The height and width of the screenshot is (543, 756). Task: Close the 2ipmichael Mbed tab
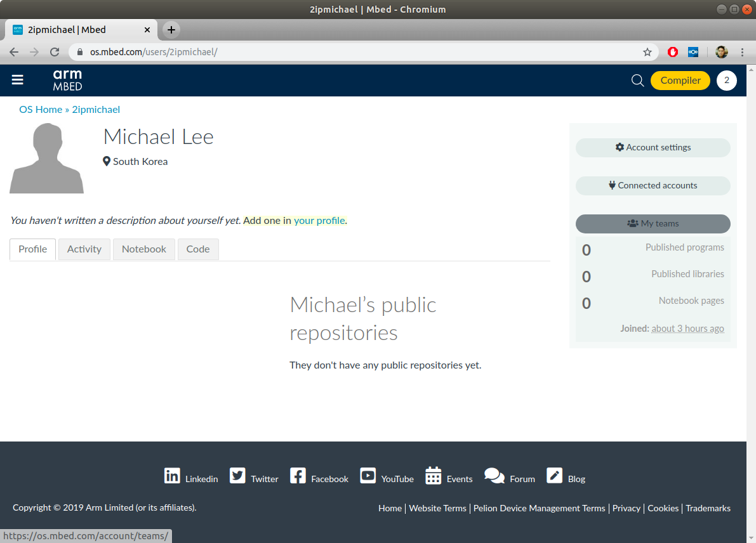pyautogui.click(x=147, y=30)
